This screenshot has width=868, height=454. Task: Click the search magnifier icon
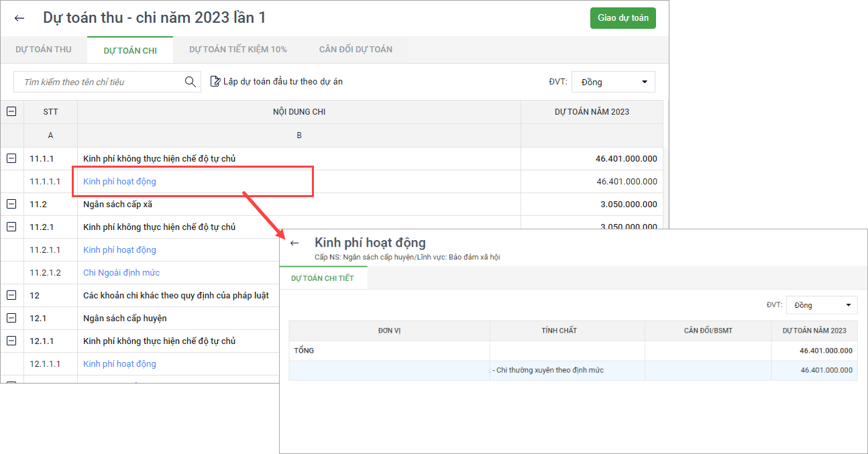pos(191,82)
